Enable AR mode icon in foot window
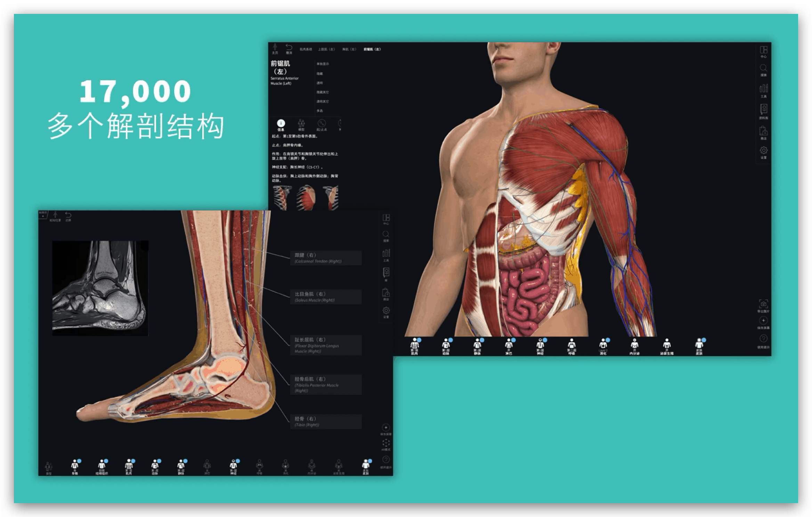Viewport: 812px width, 517px height. click(386, 445)
